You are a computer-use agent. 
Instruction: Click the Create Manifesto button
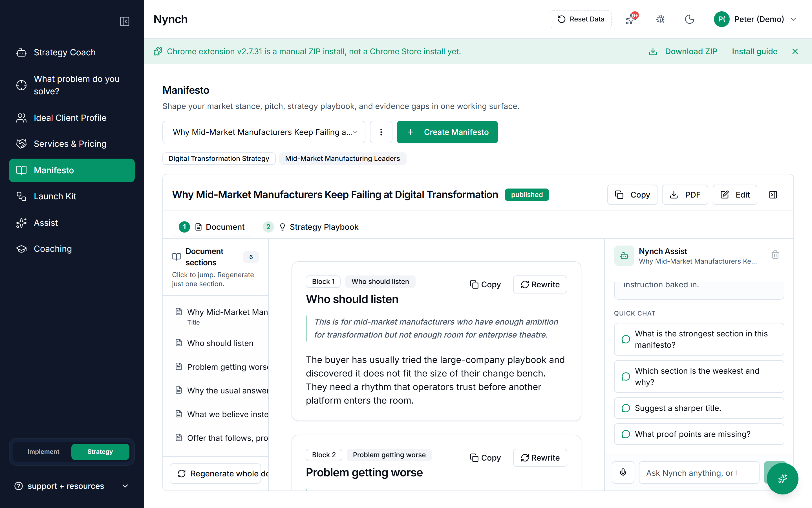(447, 132)
